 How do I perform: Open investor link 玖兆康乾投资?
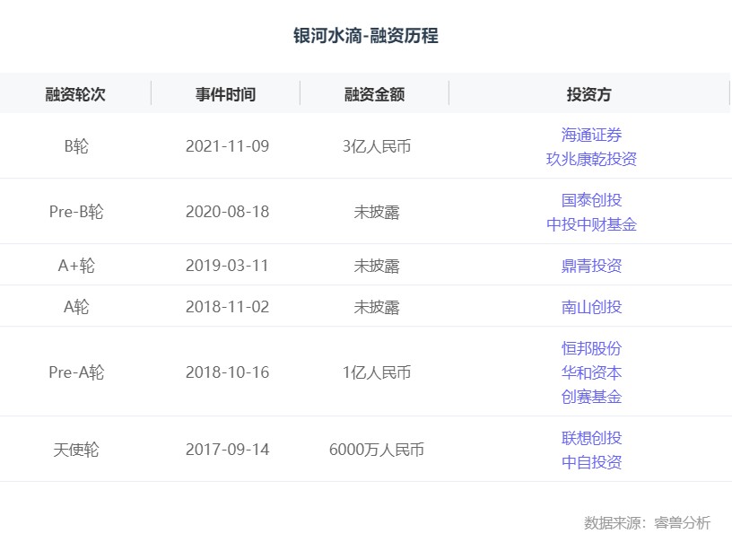click(x=591, y=159)
